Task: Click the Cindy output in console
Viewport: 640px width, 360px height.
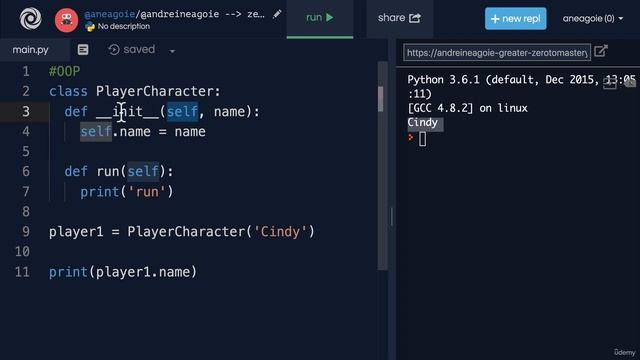Action: (422, 122)
